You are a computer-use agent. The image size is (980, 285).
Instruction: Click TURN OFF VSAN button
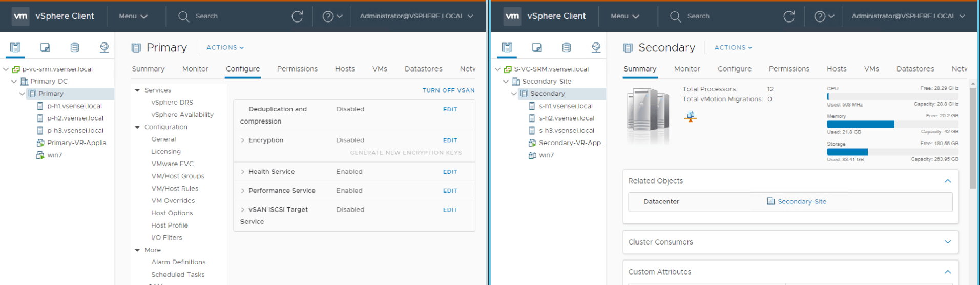pyautogui.click(x=448, y=90)
